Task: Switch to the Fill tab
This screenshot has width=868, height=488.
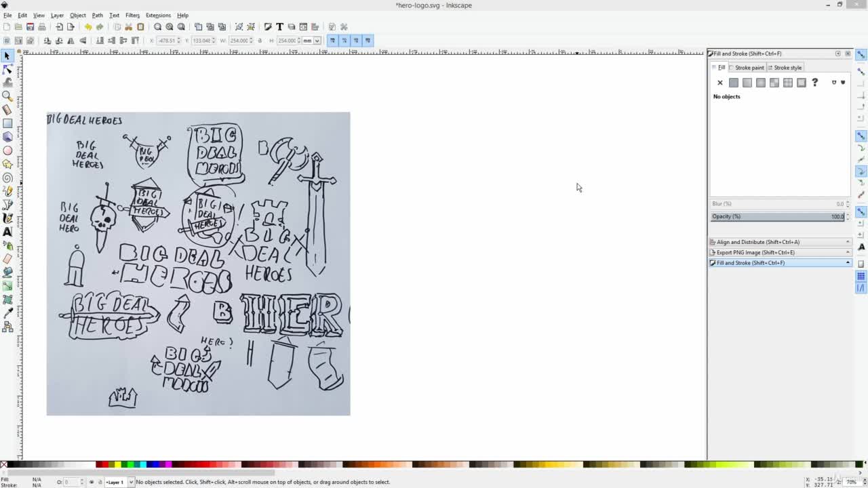Action: pyautogui.click(x=719, y=68)
